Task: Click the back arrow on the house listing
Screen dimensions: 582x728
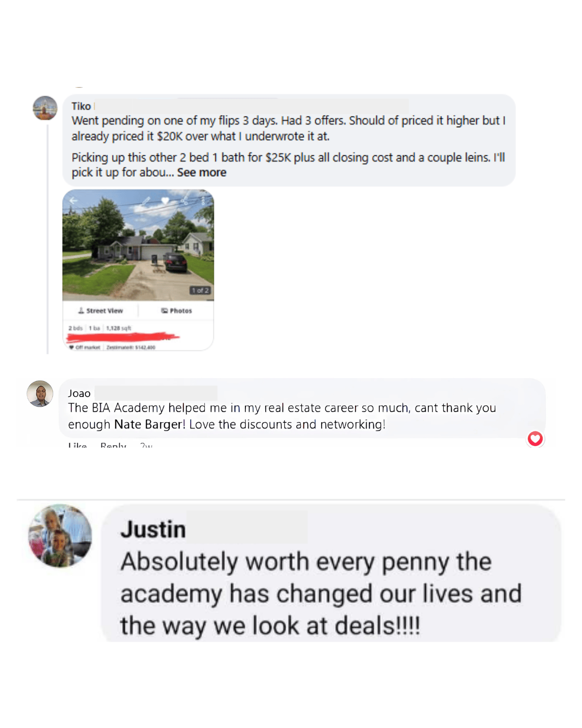Action: (74, 200)
